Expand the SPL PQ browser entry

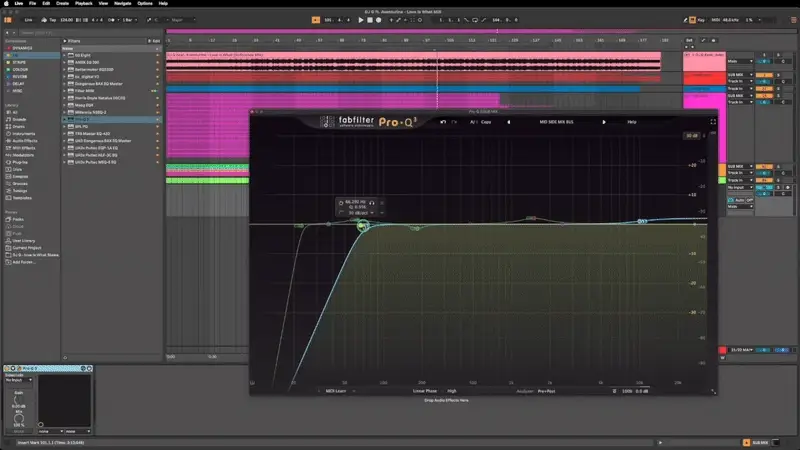65,127
